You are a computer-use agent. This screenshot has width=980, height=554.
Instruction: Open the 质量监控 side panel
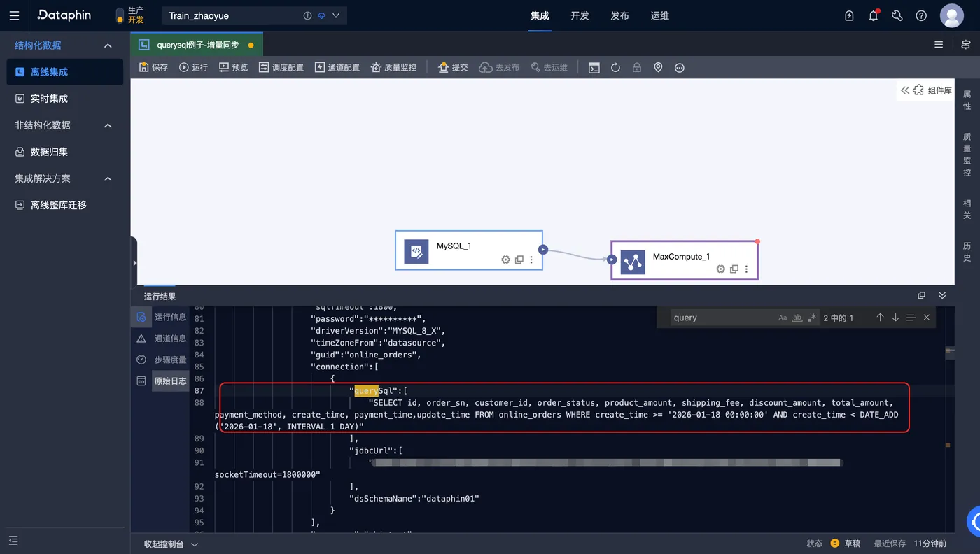pyautogui.click(x=967, y=155)
